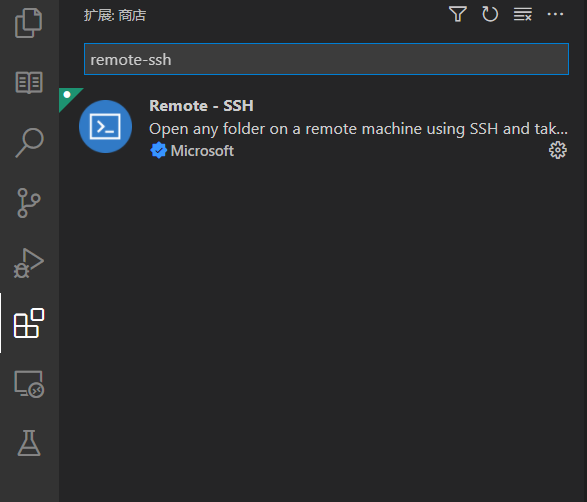The image size is (587, 502).
Task: Select the Extensions view icon
Action: click(x=29, y=323)
